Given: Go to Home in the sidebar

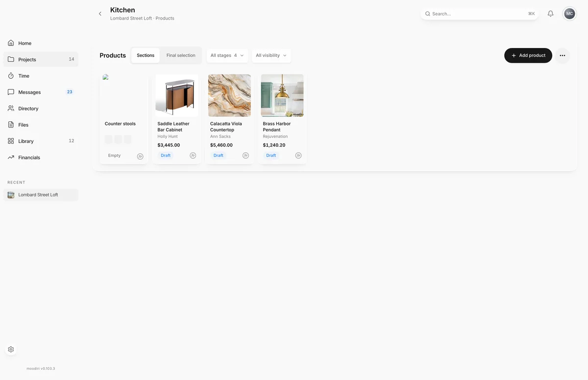Looking at the screenshot, I should click(41, 43).
